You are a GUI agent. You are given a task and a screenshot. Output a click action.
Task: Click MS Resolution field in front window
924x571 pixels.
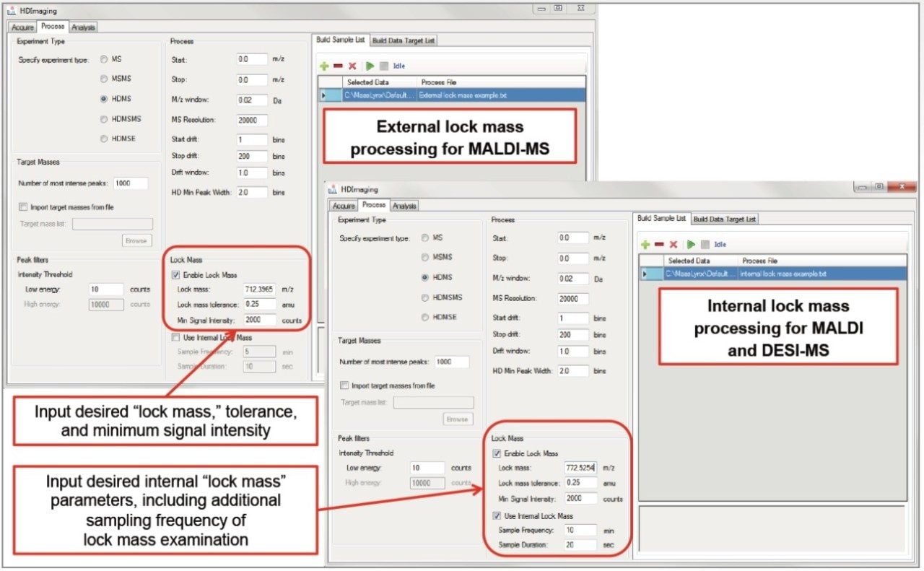coord(573,299)
